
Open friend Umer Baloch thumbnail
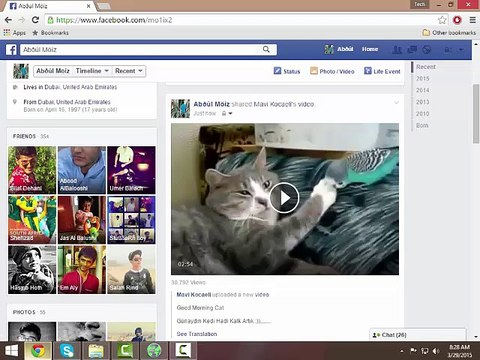(x=131, y=170)
